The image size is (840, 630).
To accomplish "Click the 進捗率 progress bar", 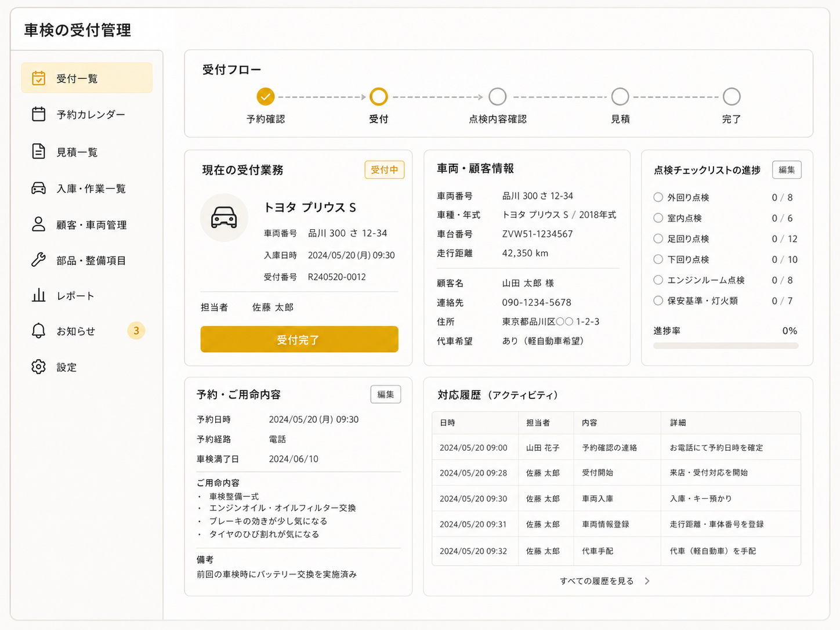I will tap(726, 346).
